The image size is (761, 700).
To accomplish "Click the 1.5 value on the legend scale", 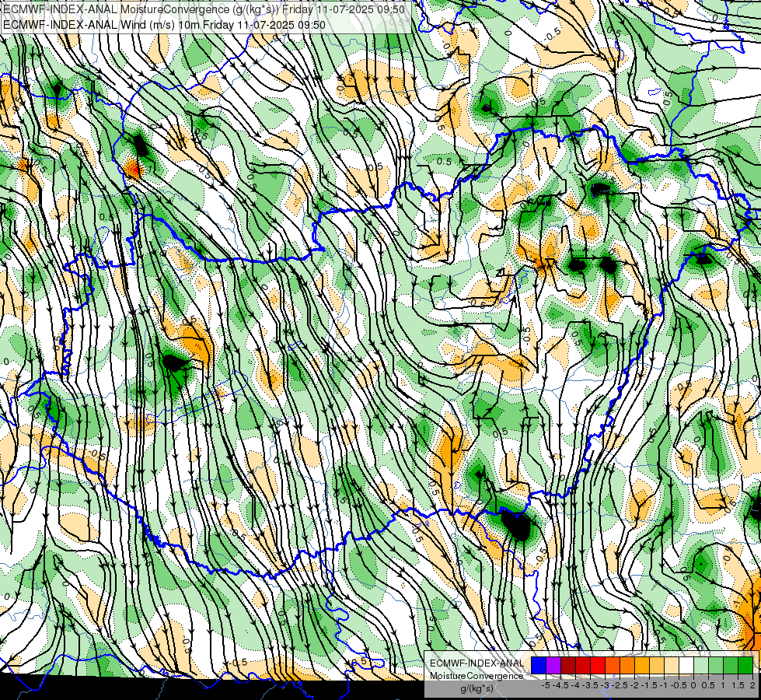I will pyautogui.click(x=738, y=685).
